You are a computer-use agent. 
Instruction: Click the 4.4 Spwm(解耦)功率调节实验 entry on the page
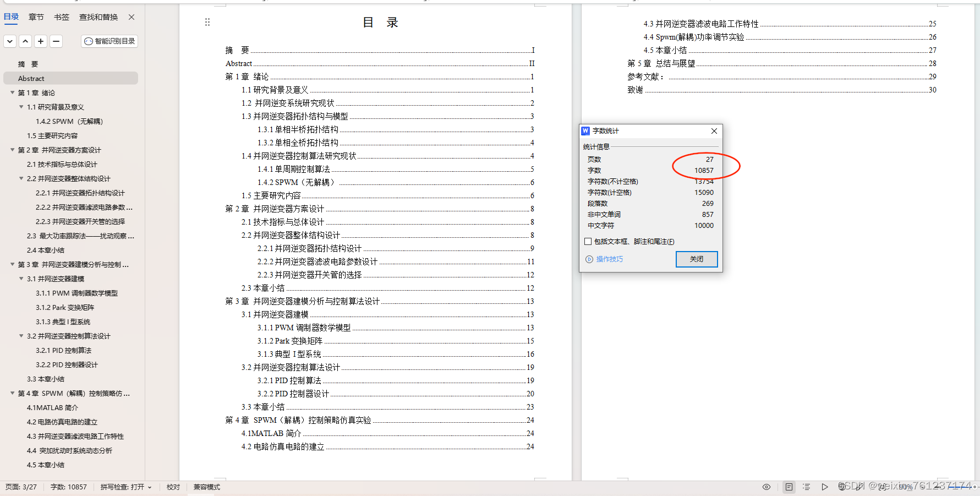[790, 37]
